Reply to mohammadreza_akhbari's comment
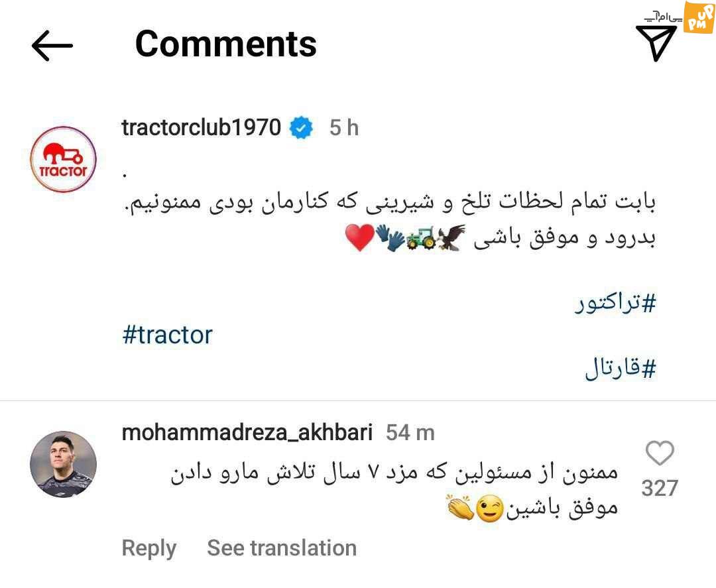The width and height of the screenshot is (716, 588). click(149, 548)
